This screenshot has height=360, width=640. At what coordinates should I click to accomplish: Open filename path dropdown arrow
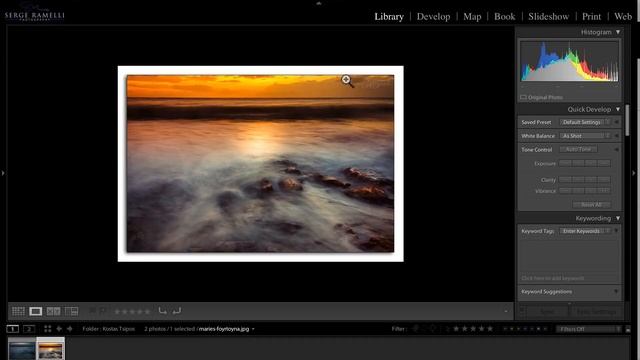point(253,329)
